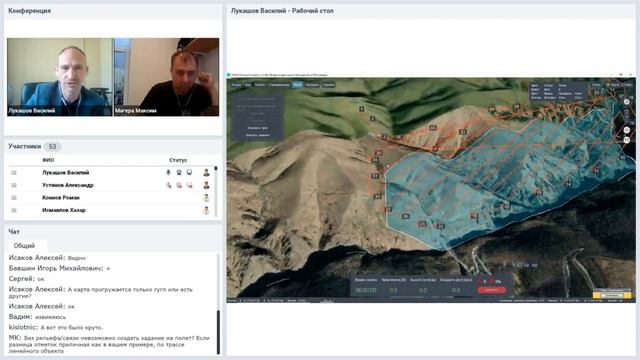The image size is (640, 360).
Task: Click the Очистить трек button in map panel
Action: 257,128
